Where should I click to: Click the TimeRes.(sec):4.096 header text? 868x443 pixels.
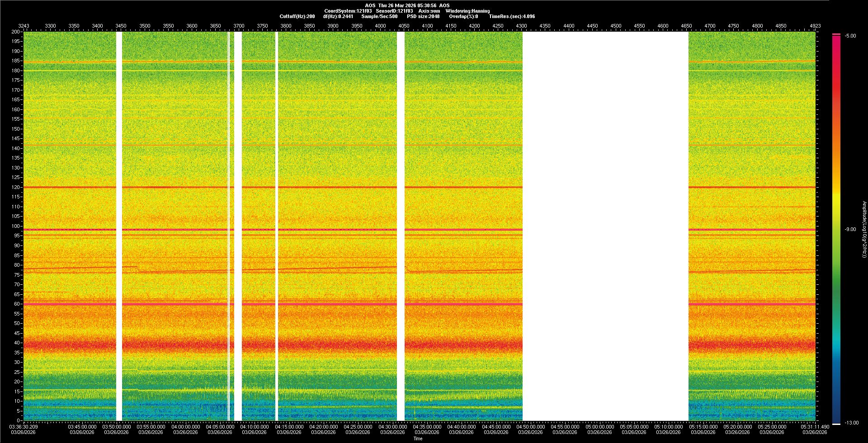tap(512, 16)
